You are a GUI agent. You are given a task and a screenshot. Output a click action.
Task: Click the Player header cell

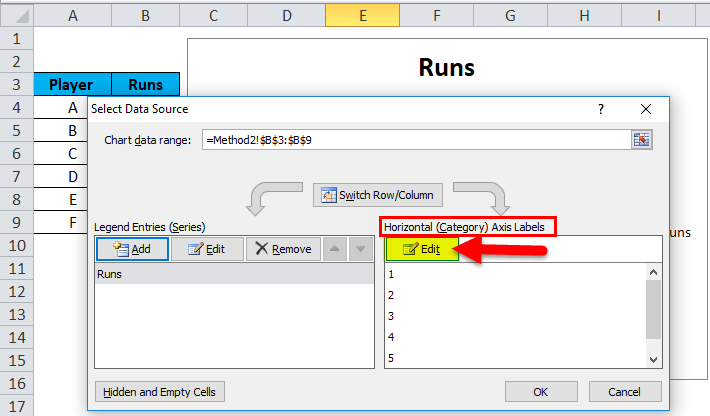pyautogui.click(x=72, y=84)
